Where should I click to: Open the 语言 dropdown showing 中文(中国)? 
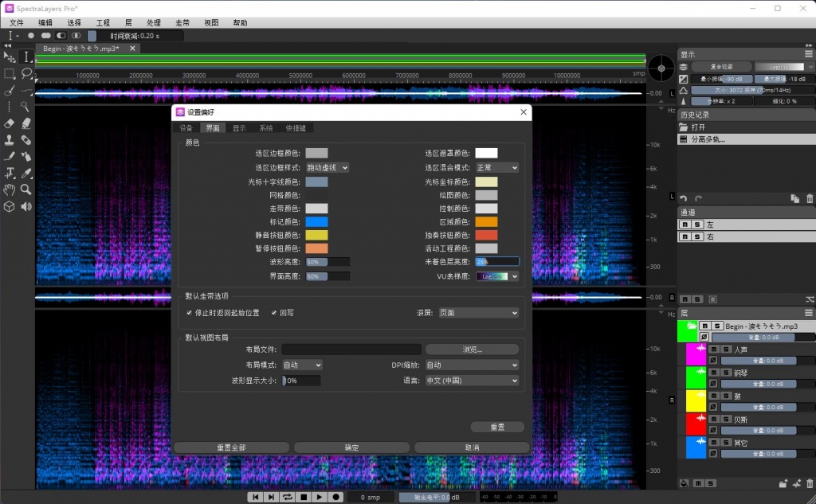pyautogui.click(x=471, y=381)
